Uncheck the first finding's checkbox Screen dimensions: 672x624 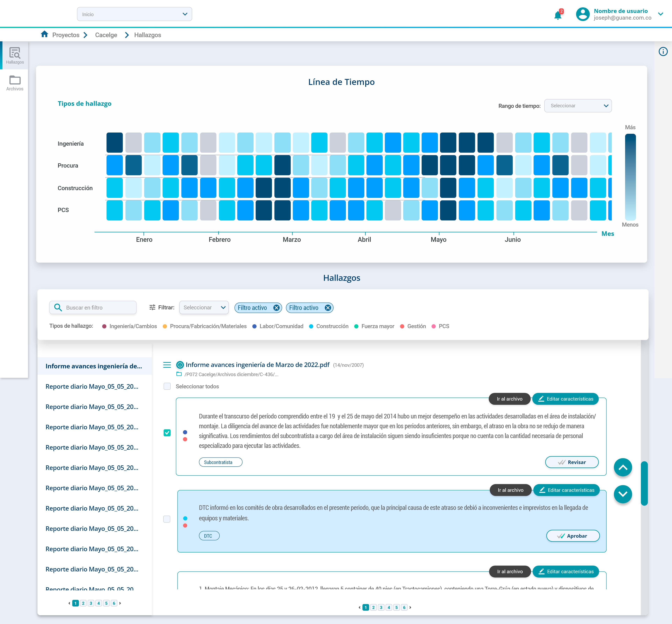coord(167,432)
